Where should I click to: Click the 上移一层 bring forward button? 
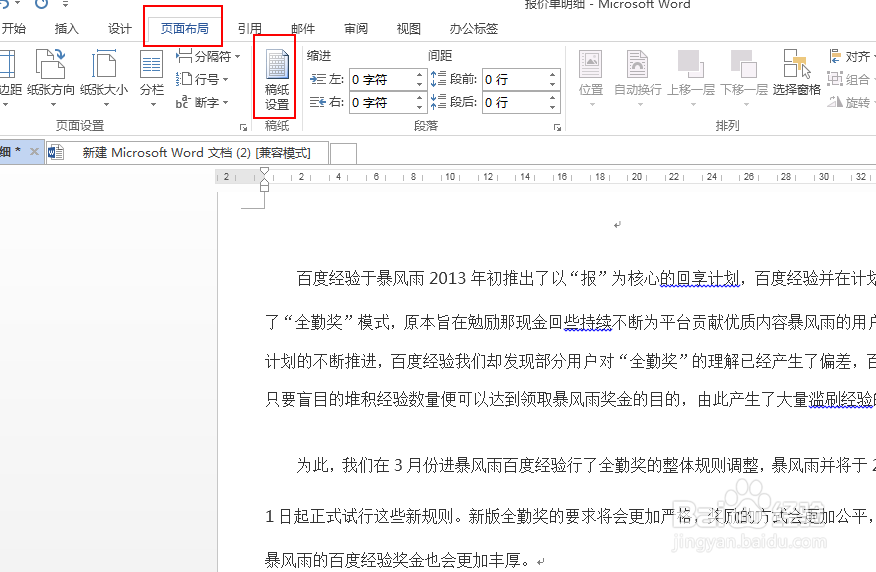[x=691, y=78]
